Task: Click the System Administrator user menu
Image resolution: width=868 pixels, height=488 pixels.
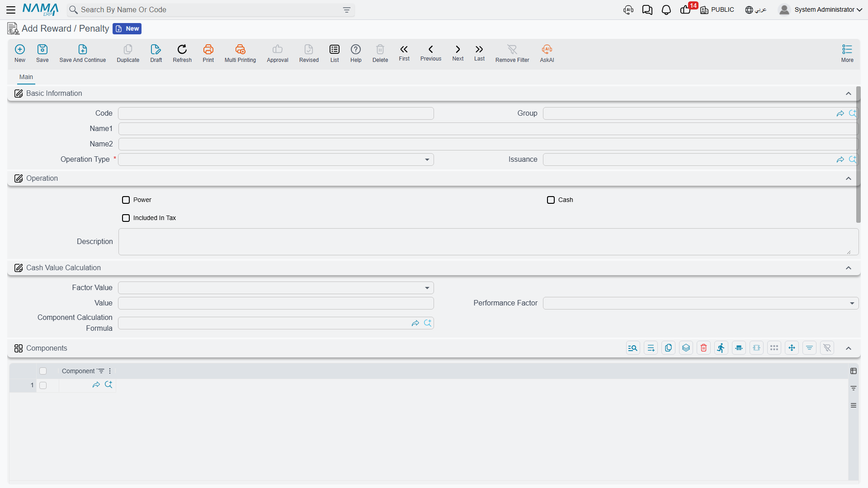Action: tap(820, 10)
